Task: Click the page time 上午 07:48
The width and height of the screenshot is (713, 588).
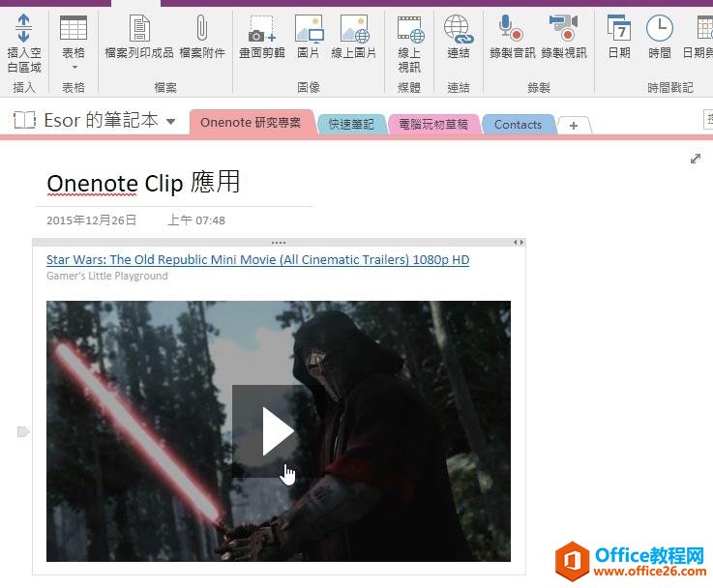Action: [196, 220]
